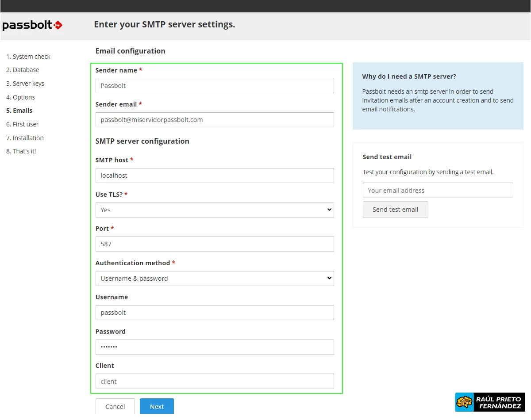Edit the SMTP host field
The width and height of the screenshot is (531, 420).
(215, 176)
